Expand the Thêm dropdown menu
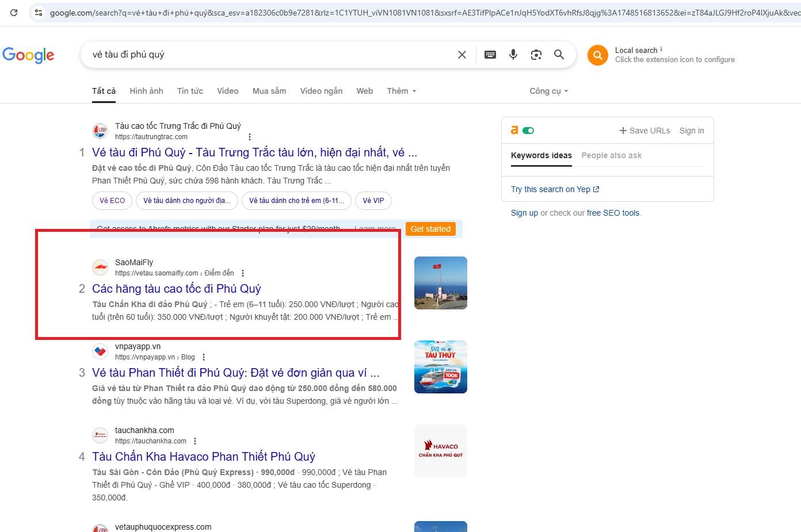Screen dimensions: 801x532 (x=402, y=91)
